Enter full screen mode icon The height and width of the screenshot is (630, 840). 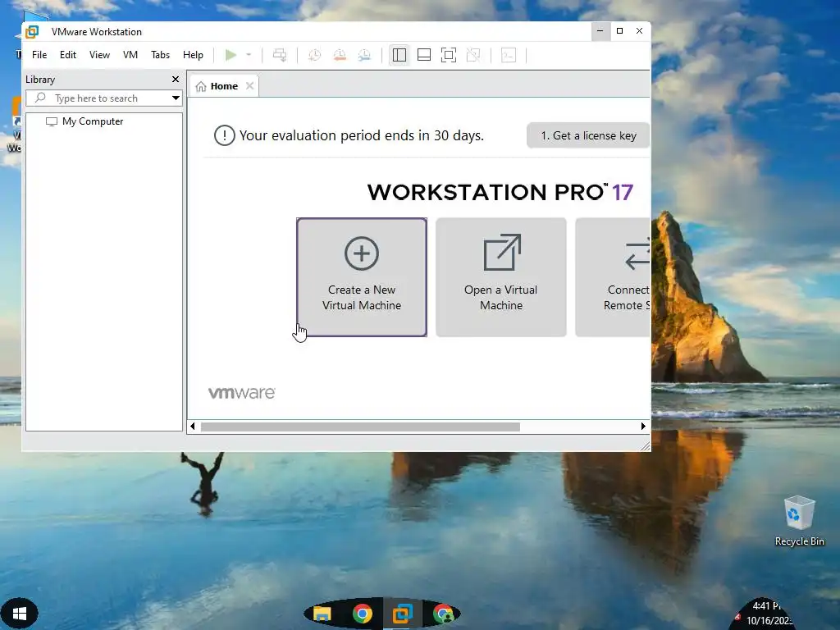(449, 55)
